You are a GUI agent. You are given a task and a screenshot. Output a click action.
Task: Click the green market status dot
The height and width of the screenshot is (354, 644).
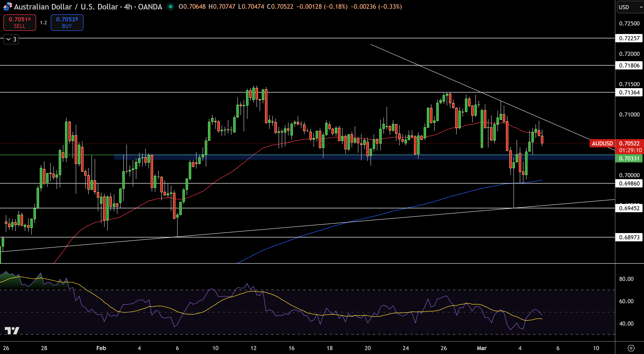(x=171, y=7)
